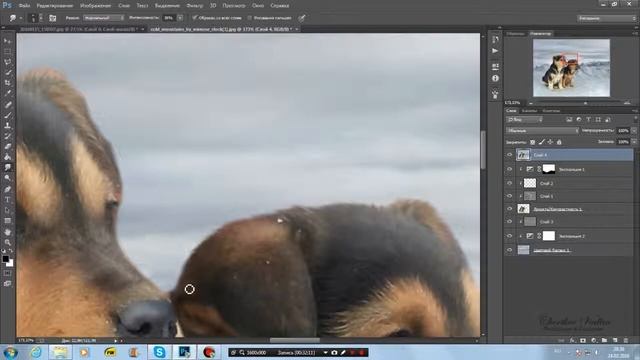Lock transparent pixels icon
640x360 pixels.
point(532,142)
